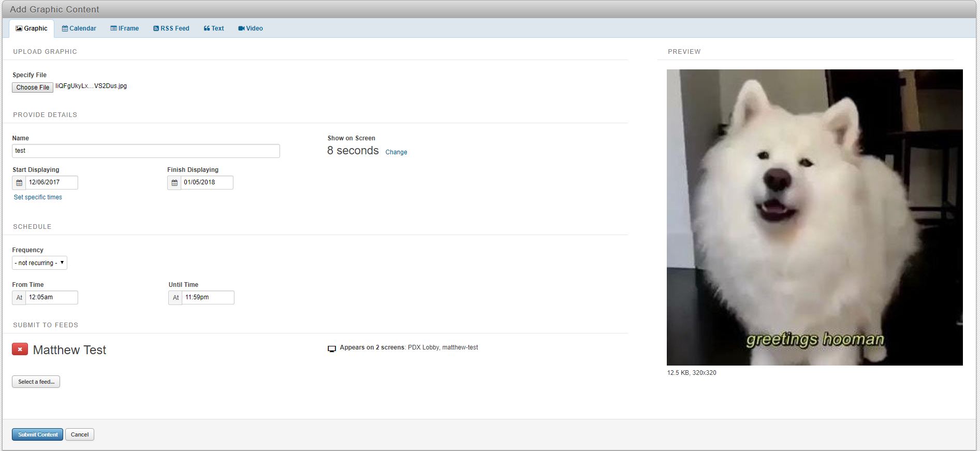Switch to the Text tab
Viewport: 980px width, 451px height.
pyautogui.click(x=214, y=28)
